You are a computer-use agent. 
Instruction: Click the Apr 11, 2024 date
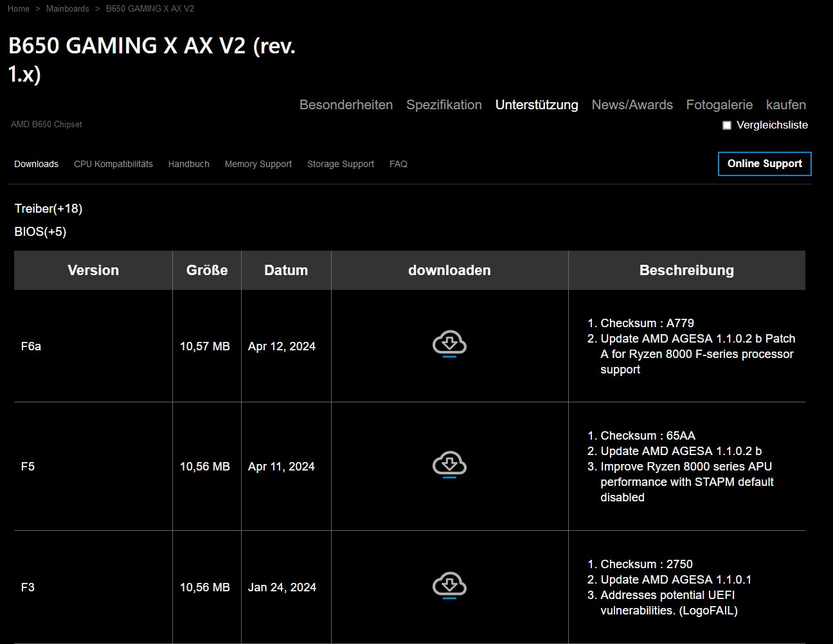[x=282, y=467]
